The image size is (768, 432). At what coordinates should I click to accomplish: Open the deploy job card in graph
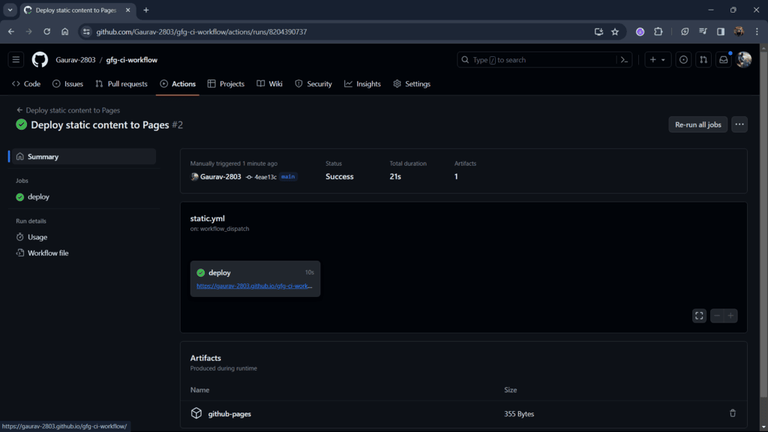pos(255,279)
